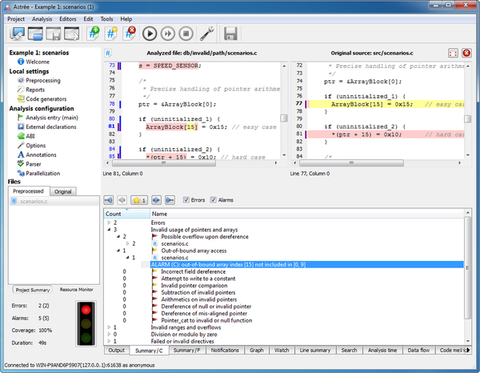This screenshot has height=373, width=480.
Task: Open the wrench configuration tool
Action: pos(207,34)
